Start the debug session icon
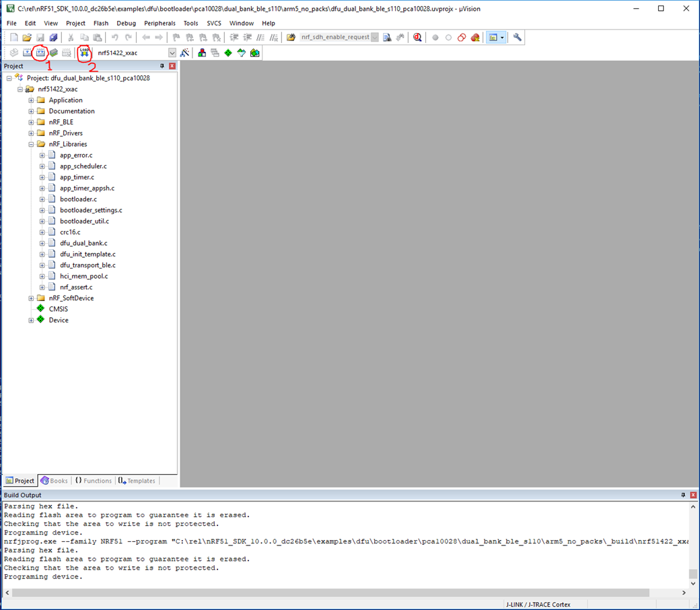The width and height of the screenshot is (700, 610). (417, 38)
